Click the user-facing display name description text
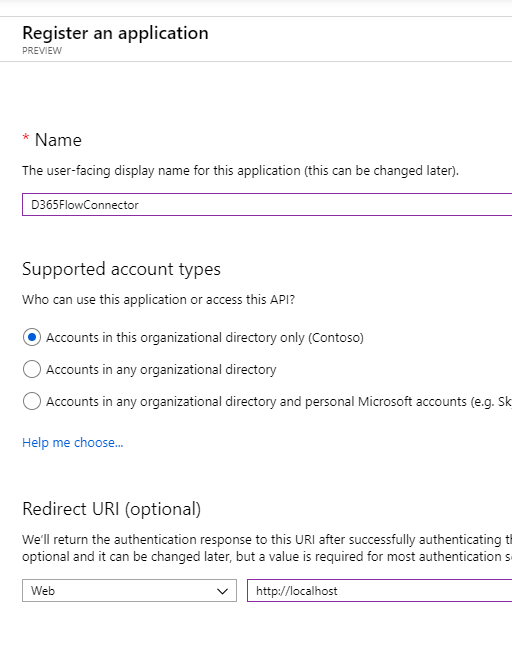Image resolution: width=512 pixels, height=671 pixels. [x=241, y=171]
